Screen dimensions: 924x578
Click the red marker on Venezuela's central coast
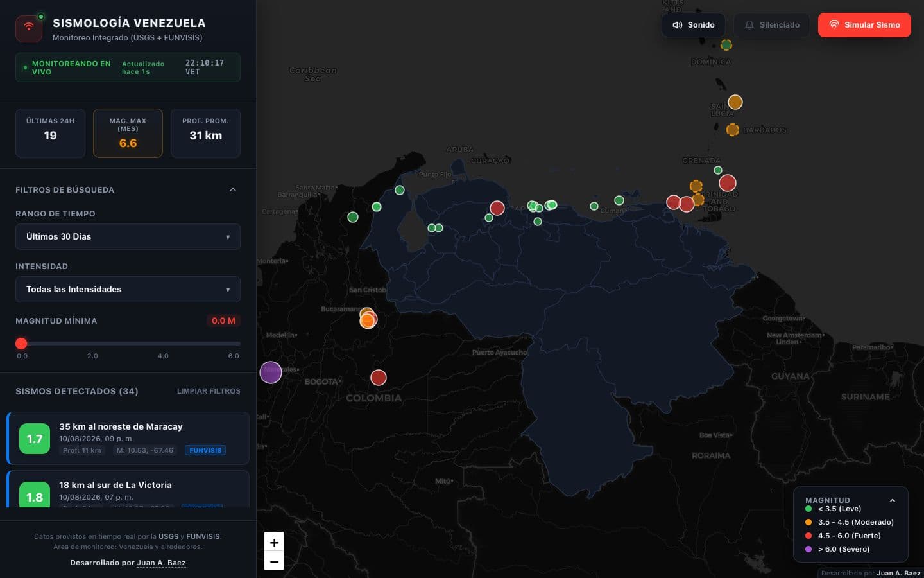(497, 208)
